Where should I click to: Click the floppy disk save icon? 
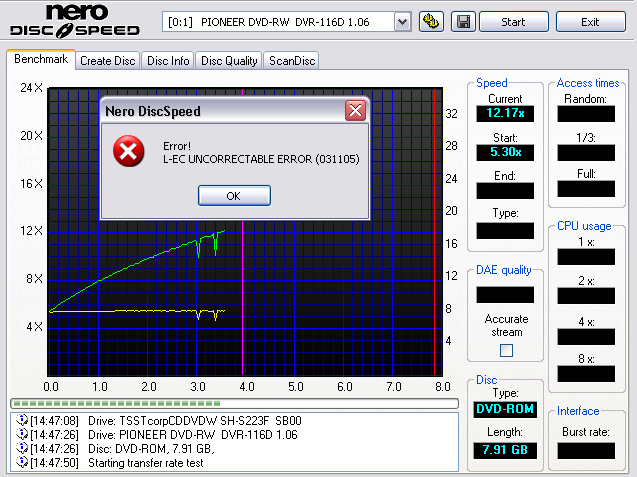click(464, 22)
